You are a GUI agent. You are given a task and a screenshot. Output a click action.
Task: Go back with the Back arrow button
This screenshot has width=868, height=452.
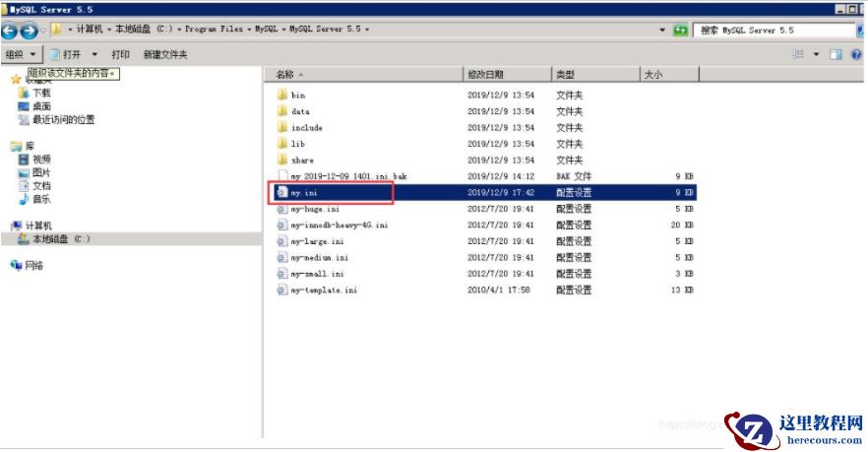coord(10,31)
